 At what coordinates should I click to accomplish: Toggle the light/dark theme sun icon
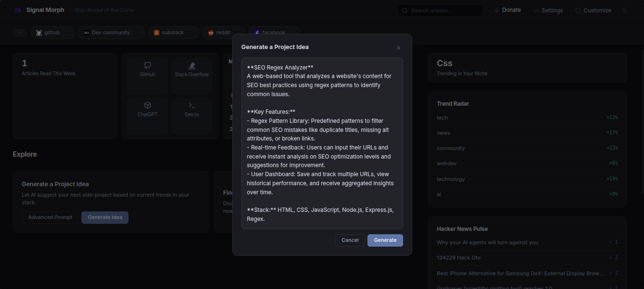click(625, 10)
